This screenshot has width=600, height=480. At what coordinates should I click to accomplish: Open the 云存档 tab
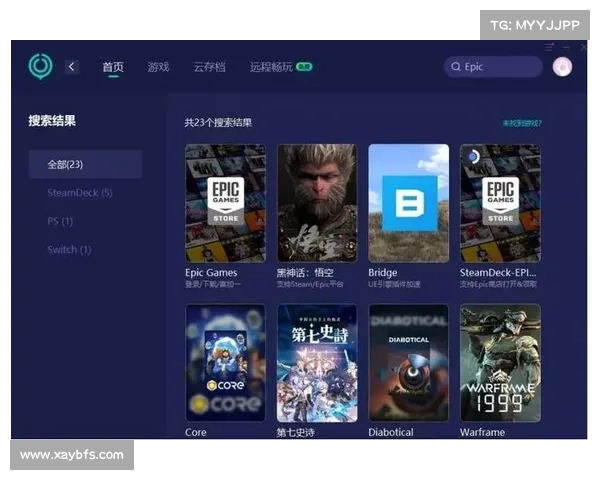[209, 67]
